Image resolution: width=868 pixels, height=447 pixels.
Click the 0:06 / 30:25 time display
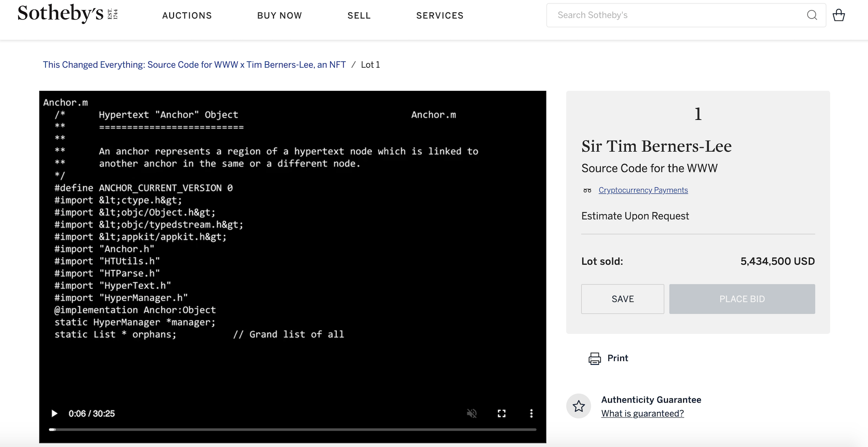(92, 414)
